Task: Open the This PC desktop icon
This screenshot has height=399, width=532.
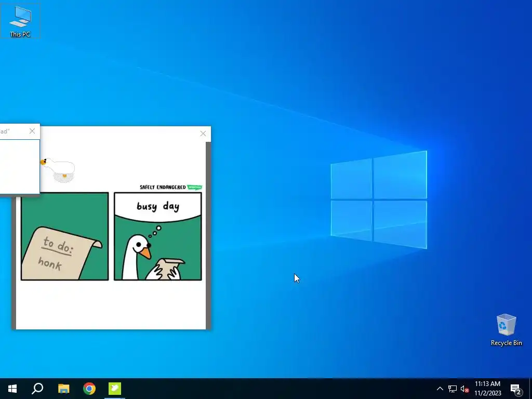Action: (20, 21)
